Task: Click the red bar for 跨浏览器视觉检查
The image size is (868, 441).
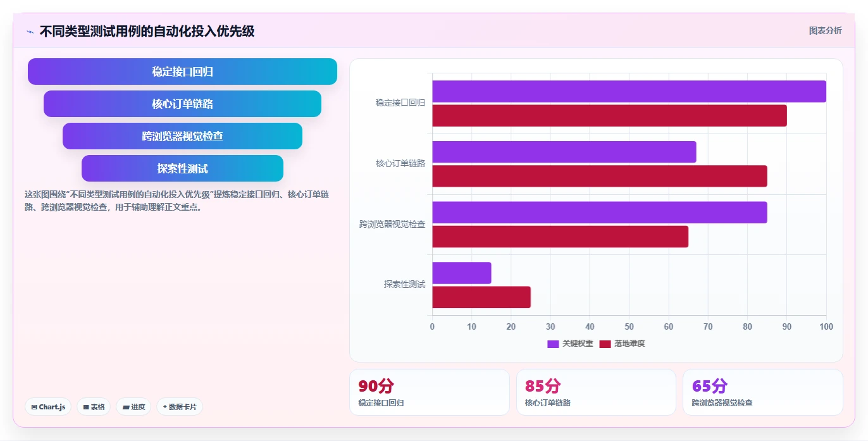Action: click(560, 237)
